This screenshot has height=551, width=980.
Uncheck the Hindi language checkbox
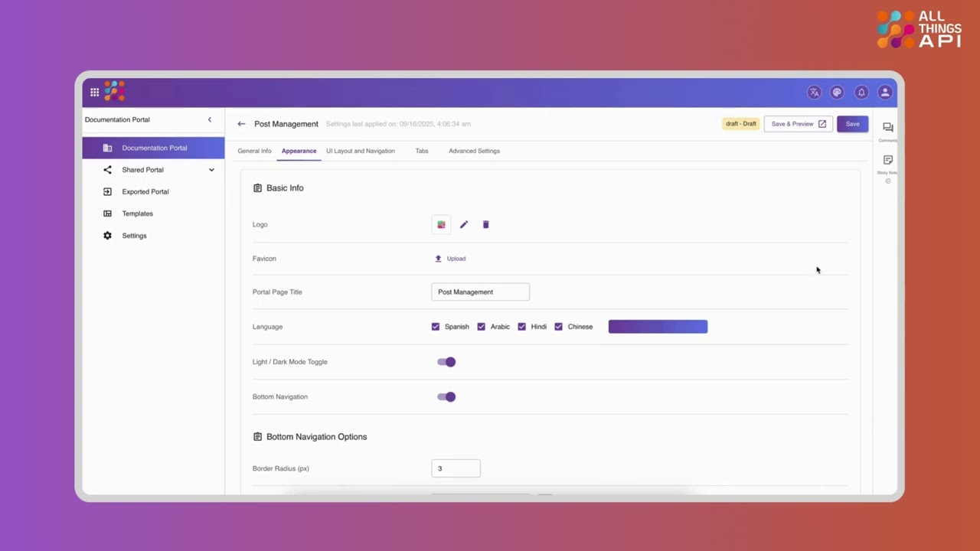point(522,327)
